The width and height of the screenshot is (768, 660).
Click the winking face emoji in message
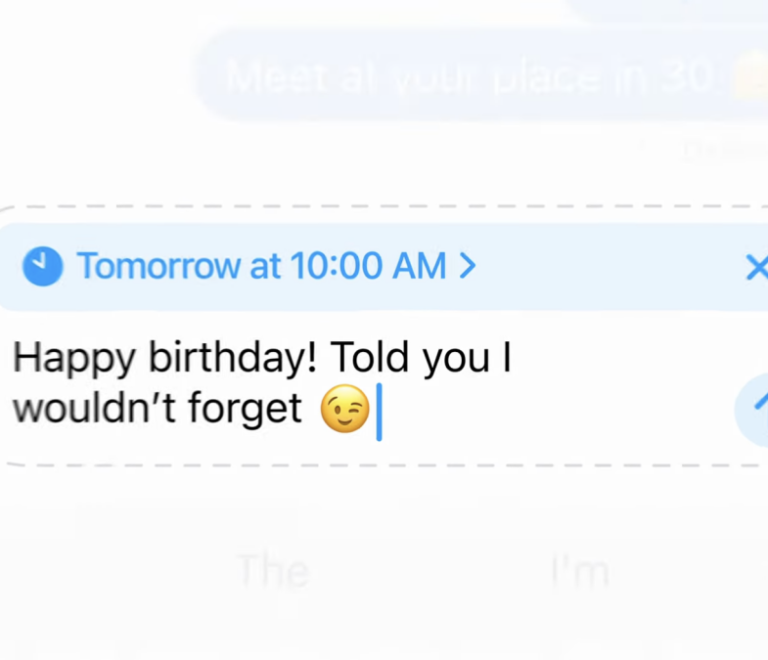345,409
